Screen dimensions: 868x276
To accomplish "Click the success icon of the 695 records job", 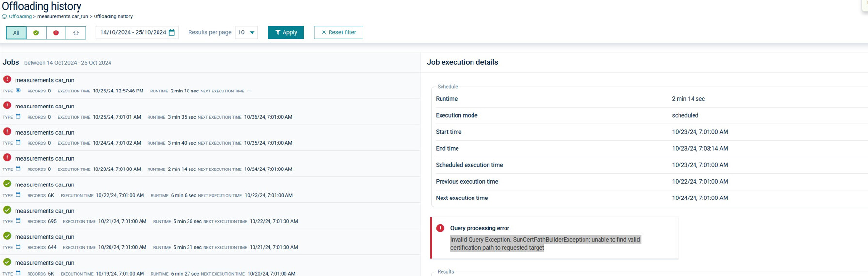I will coord(7,210).
